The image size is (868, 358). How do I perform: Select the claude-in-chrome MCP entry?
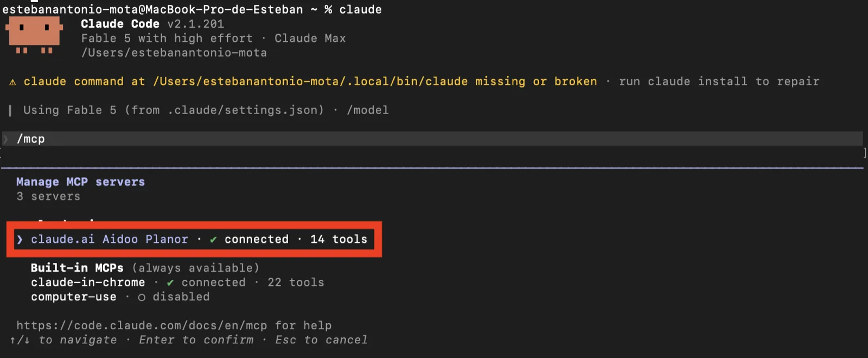click(177, 282)
